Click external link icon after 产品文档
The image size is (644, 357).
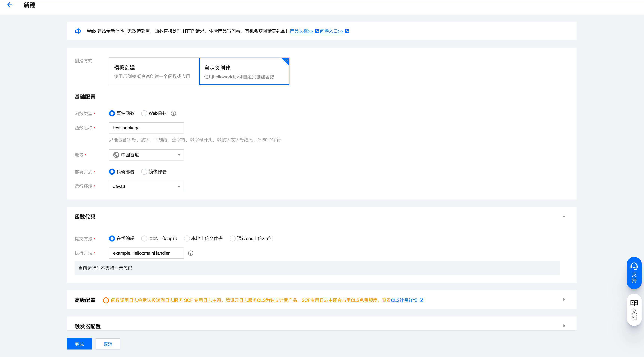[317, 31]
